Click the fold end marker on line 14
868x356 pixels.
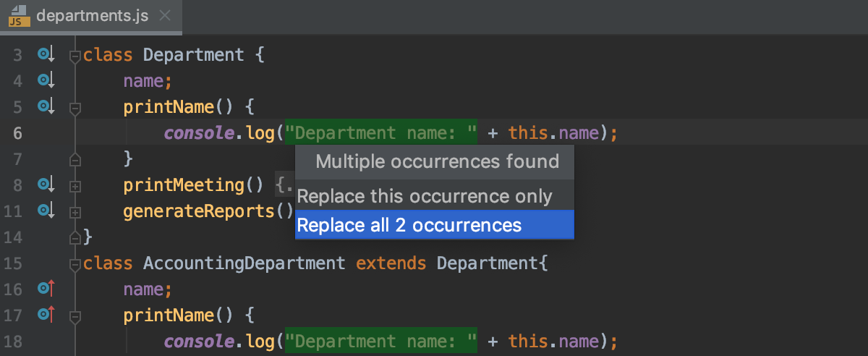pyautogui.click(x=74, y=237)
